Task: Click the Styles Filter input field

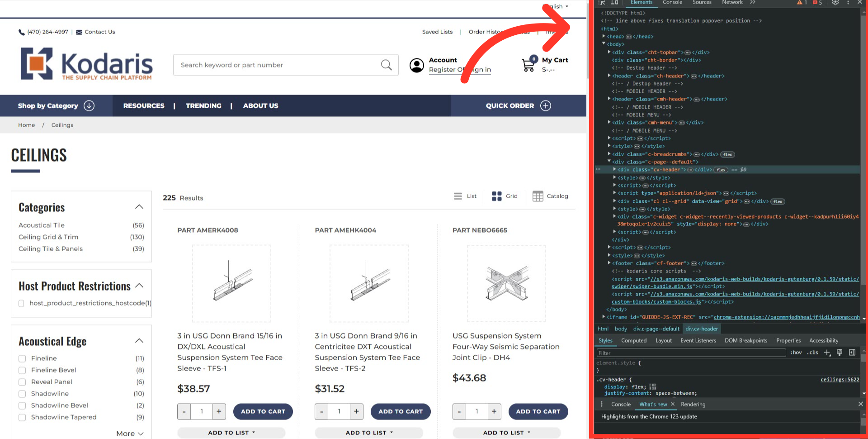Action: 691,353
